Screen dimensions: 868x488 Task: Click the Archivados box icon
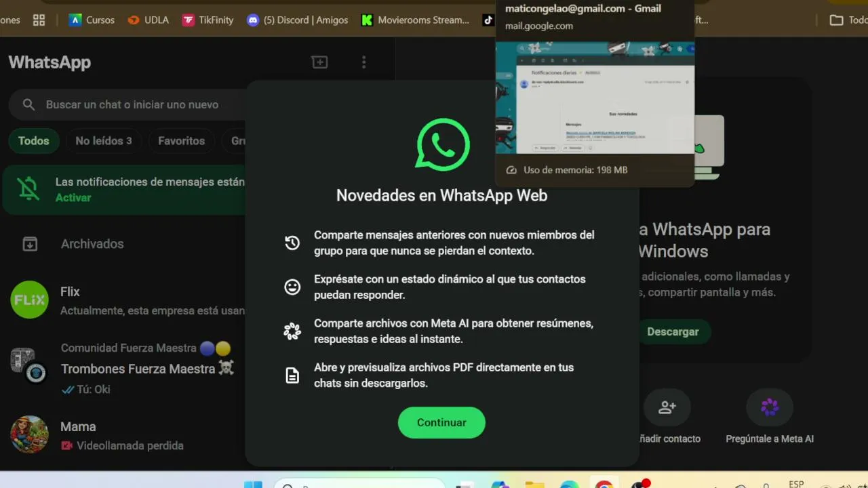pyautogui.click(x=30, y=244)
